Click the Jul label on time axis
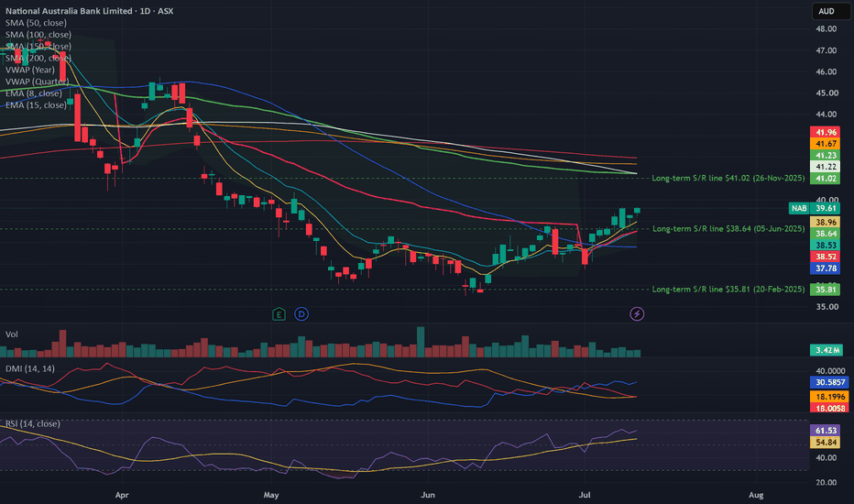The width and height of the screenshot is (854, 504). (x=585, y=495)
